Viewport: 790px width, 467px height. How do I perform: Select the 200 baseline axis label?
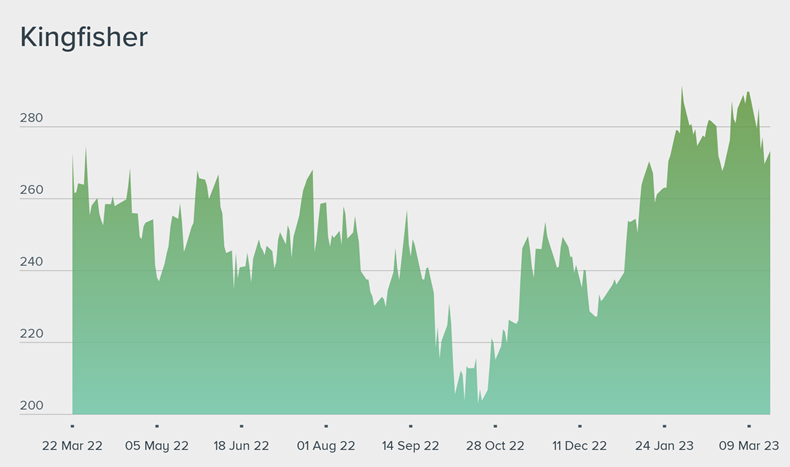[x=31, y=406]
